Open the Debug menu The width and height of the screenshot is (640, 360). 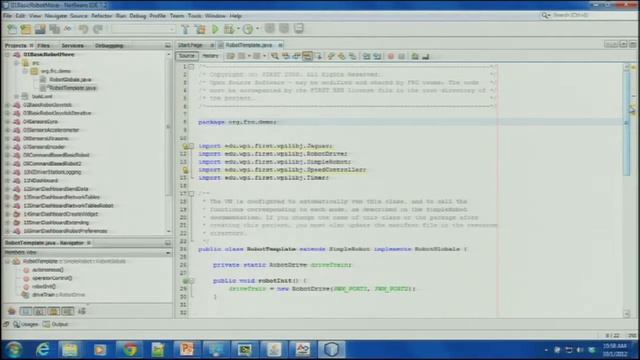click(138, 16)
